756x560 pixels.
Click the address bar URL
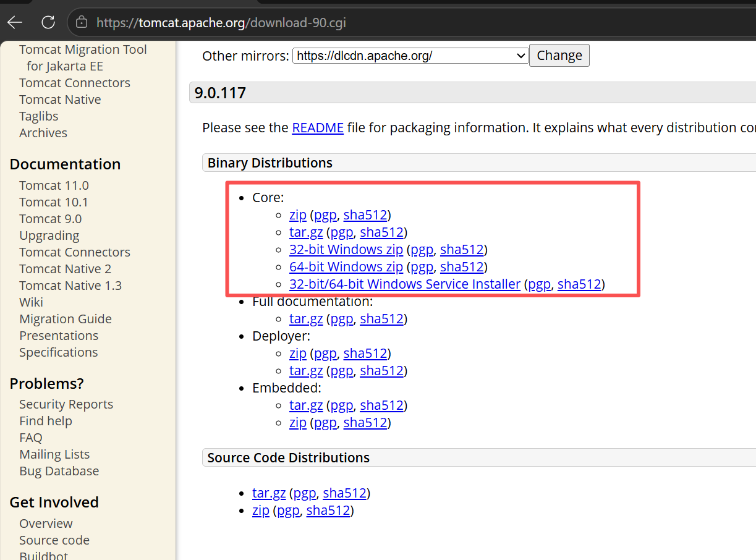[221, 23]
